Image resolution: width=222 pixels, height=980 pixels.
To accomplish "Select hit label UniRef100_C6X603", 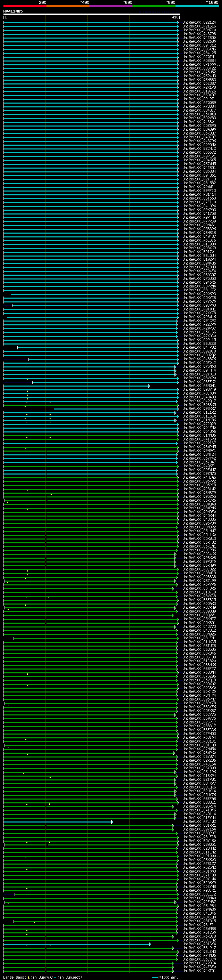I will pos(199,860).
